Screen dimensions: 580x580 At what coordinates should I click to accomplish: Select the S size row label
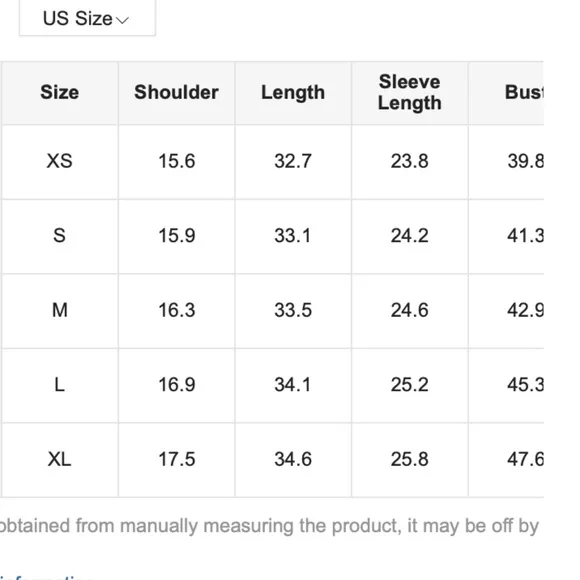[x=60, y=236]
